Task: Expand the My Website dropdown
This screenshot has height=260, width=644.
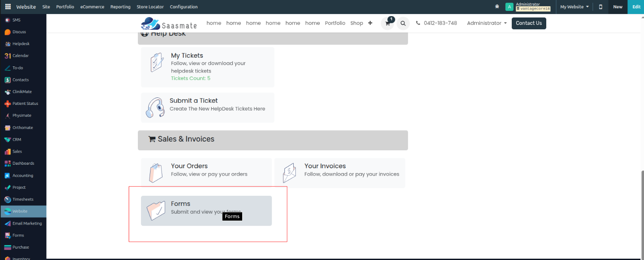Action: [574, 7]
